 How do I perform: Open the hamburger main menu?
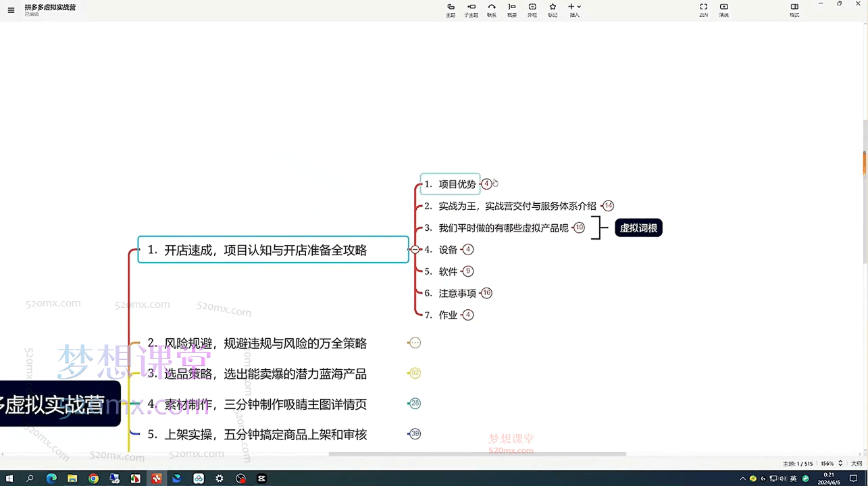[11, 10]
